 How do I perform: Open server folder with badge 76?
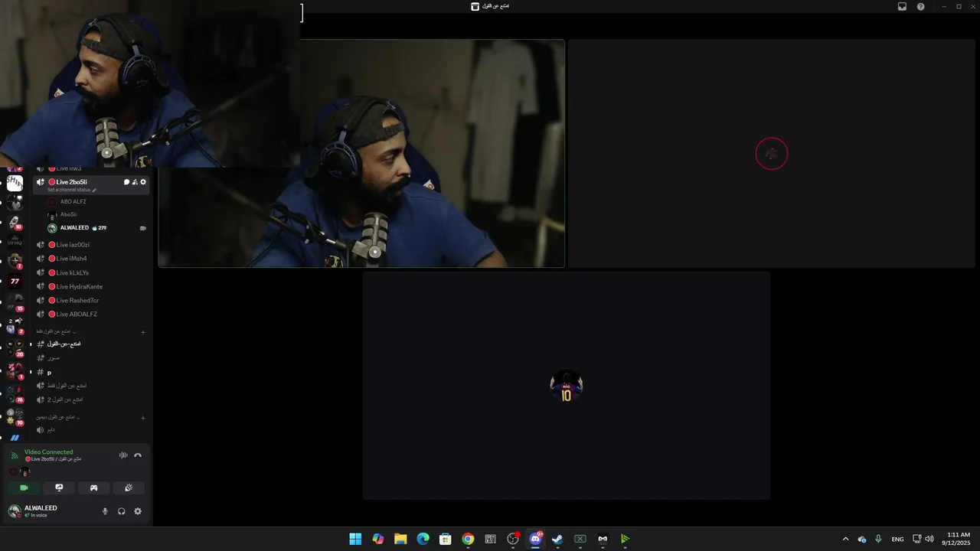click(15, 393)
